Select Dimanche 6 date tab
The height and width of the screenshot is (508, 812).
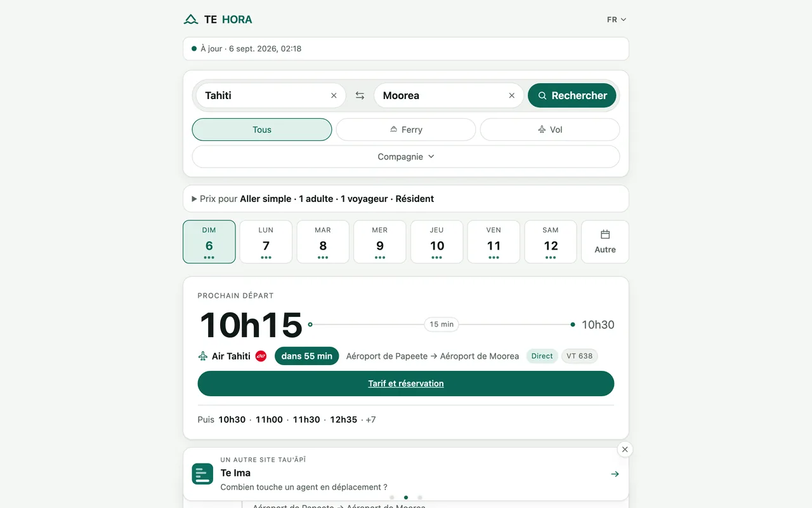209,242
